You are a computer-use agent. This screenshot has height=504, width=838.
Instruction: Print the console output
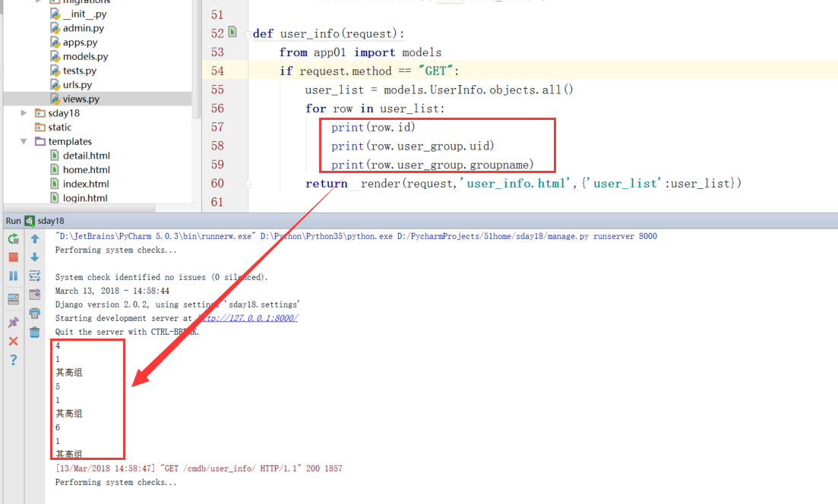[35, 313]
